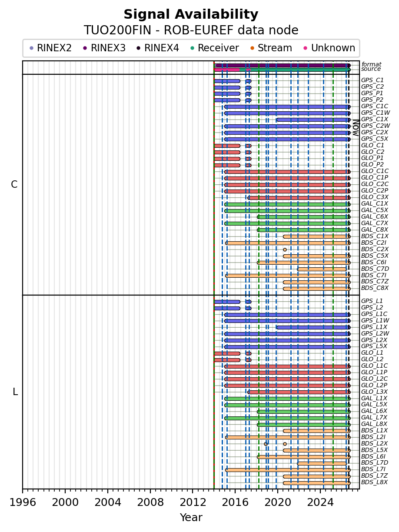Image resolution: width=399 pixels, height=532 pixels.
Task: Click the GLO_C3X availability bar
Action: point(299,197)
